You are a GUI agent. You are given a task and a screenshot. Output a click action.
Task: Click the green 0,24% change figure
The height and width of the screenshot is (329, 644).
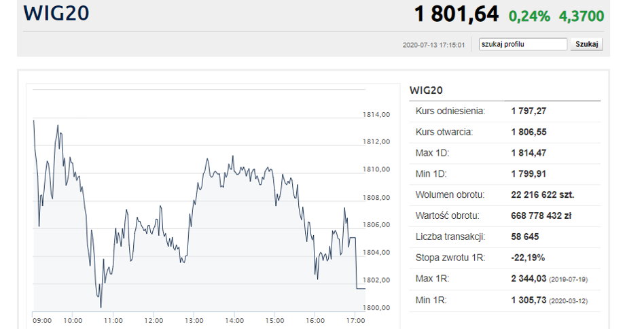click(x=529, y=16)
